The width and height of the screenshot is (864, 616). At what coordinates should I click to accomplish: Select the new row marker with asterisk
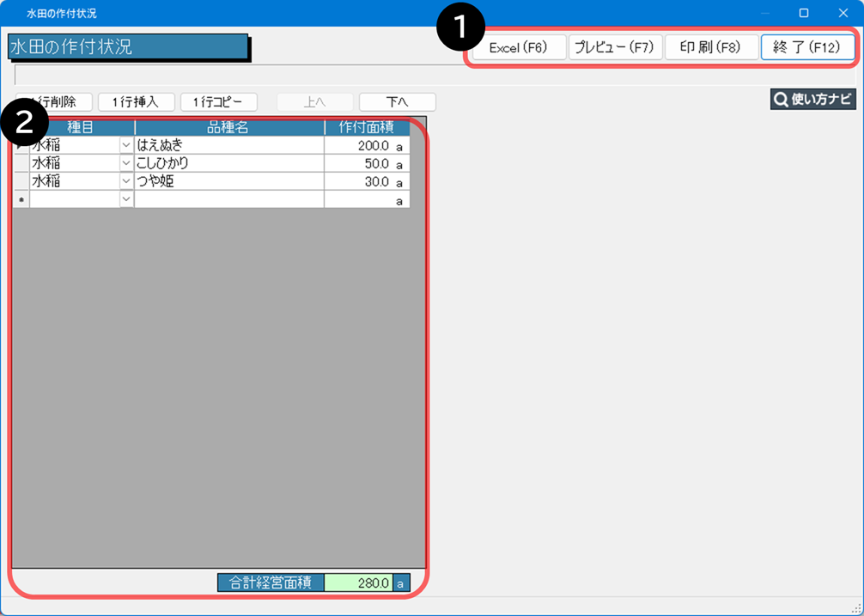click(x=21, y=199)
